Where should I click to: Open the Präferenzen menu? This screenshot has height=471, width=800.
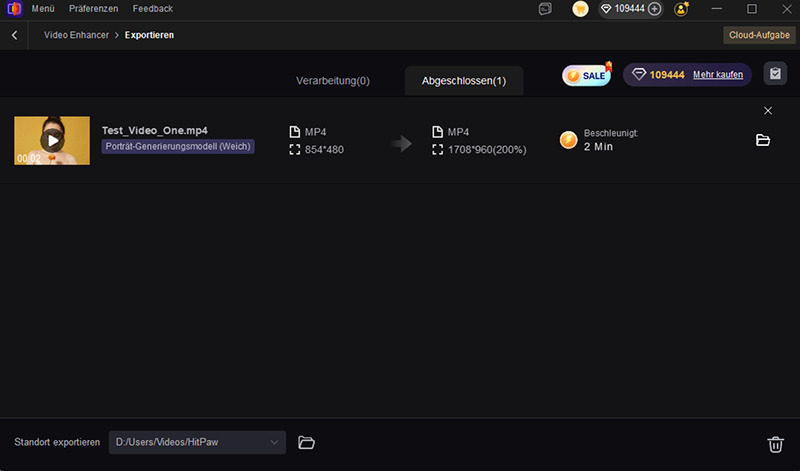click(94, 9)
